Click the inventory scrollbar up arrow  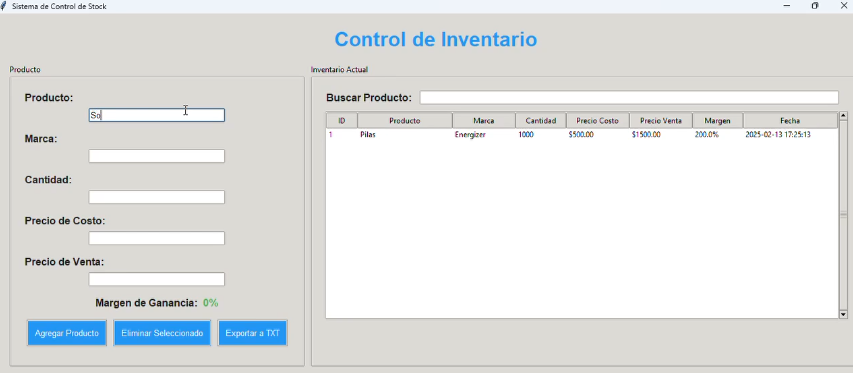843,115
